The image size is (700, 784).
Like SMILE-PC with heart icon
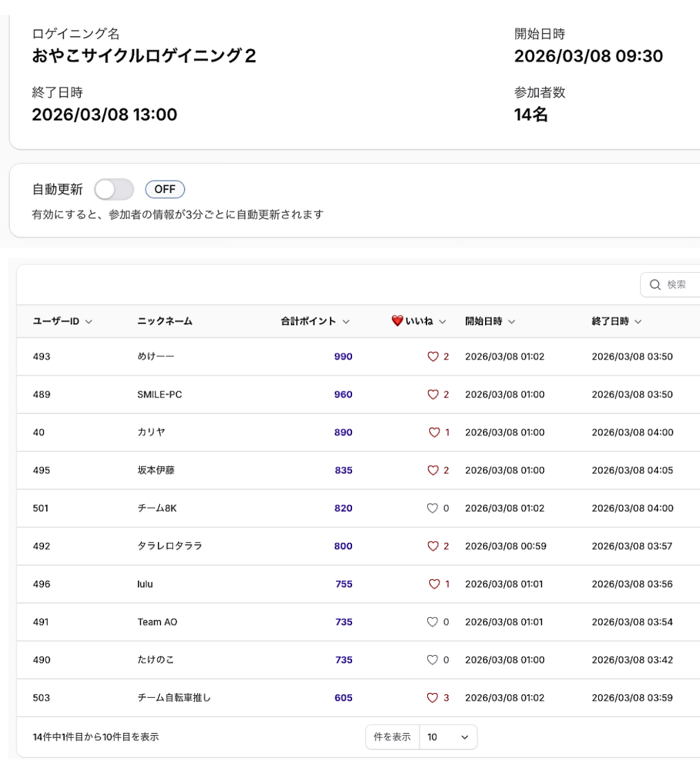(433, 395)
